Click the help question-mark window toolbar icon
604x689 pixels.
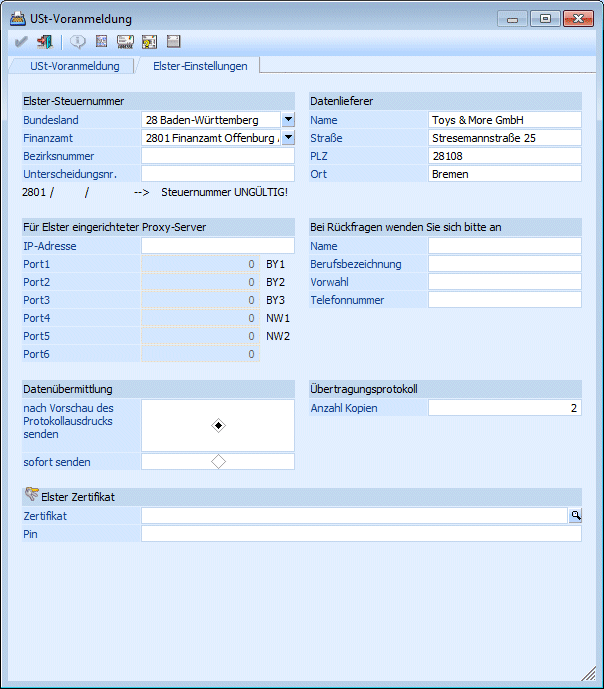[x=150, y=42]
